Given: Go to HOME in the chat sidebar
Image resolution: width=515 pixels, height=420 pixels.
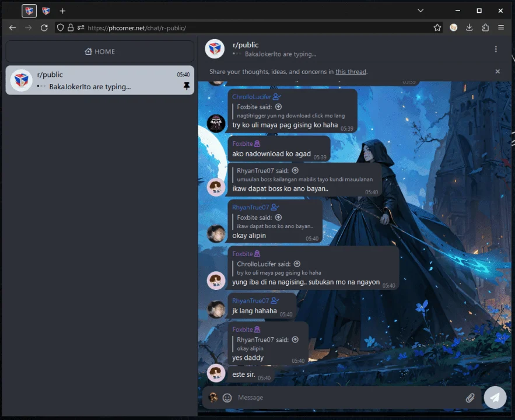Looking at the screenshot, I should click(100, 51).
